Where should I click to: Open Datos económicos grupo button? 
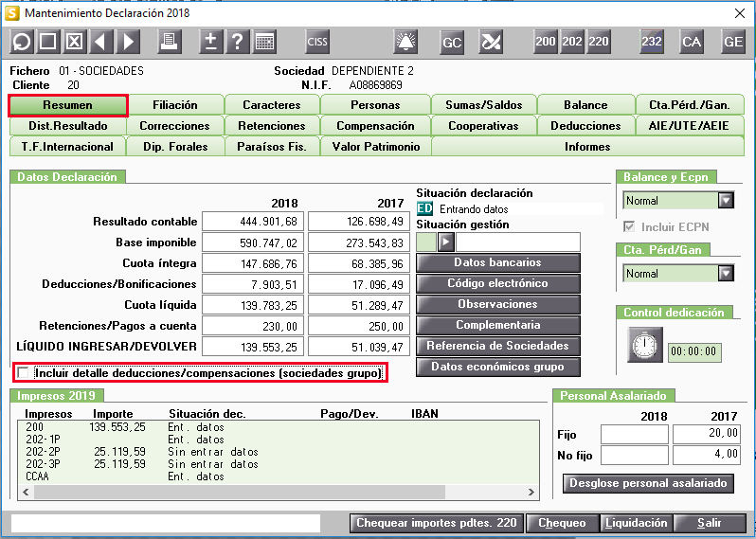click(x=498, y=367)
